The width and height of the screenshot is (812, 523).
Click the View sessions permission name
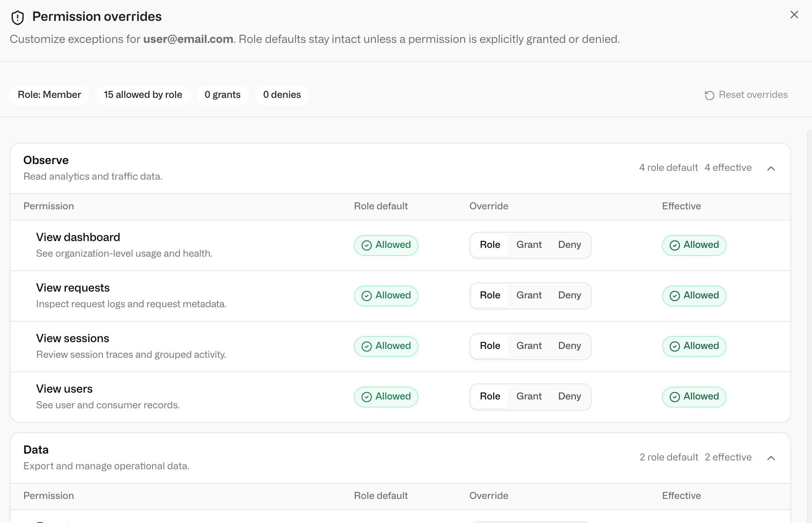(x=73, y=339)
